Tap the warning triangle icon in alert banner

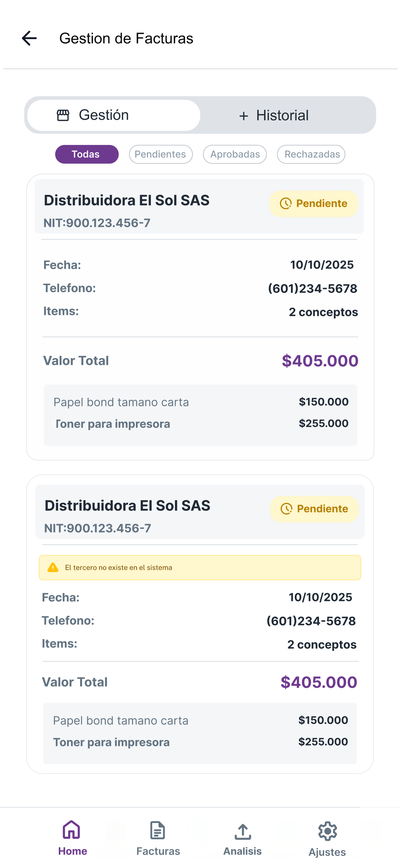pos(53,567)
